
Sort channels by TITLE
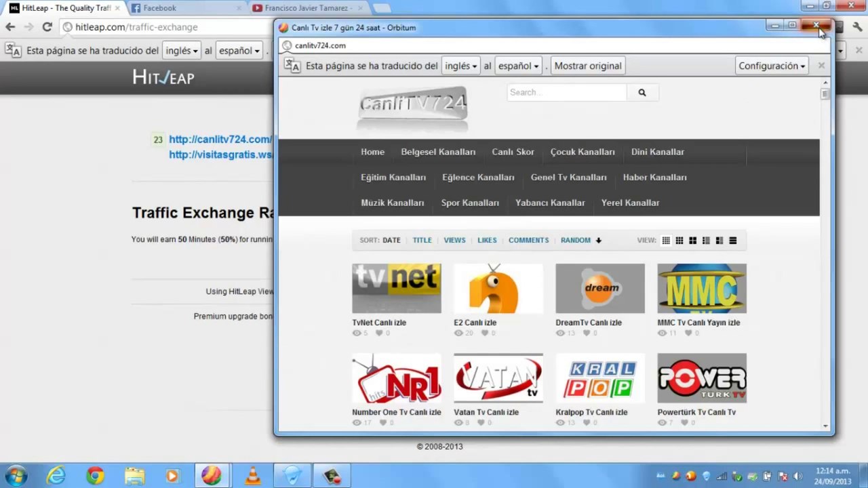[x=422, y=241]
